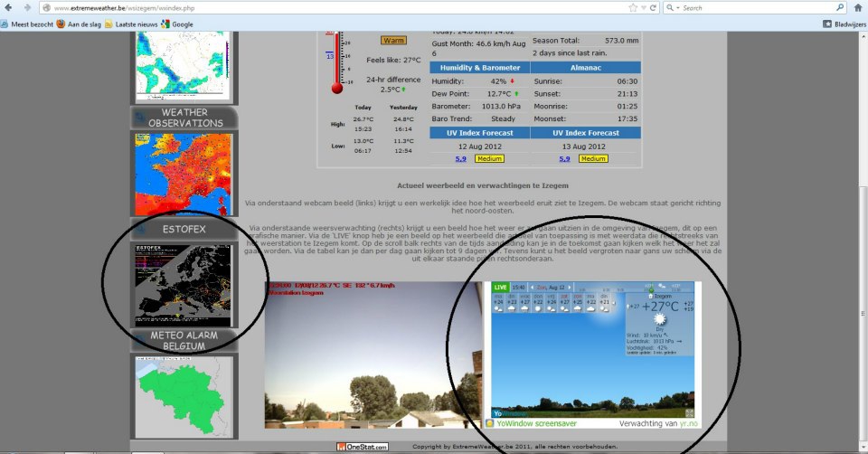Open the Europe temperature map thumbnail
Viewport: 868px width, 454px height.
tap(184, 174)
